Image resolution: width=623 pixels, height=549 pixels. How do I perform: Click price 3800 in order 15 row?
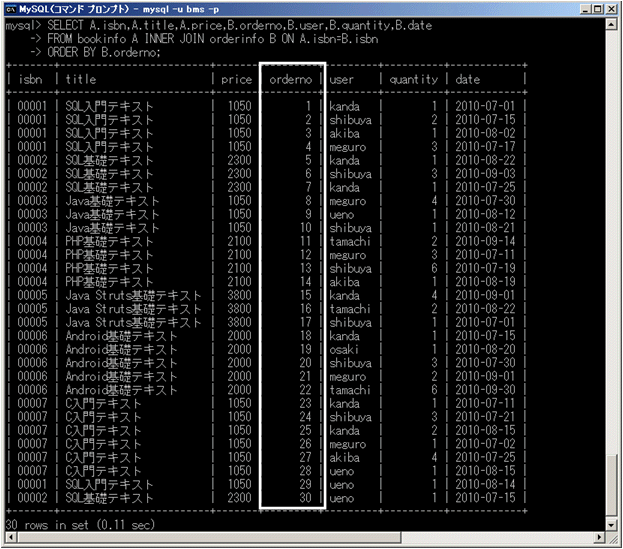coord(239,295)
